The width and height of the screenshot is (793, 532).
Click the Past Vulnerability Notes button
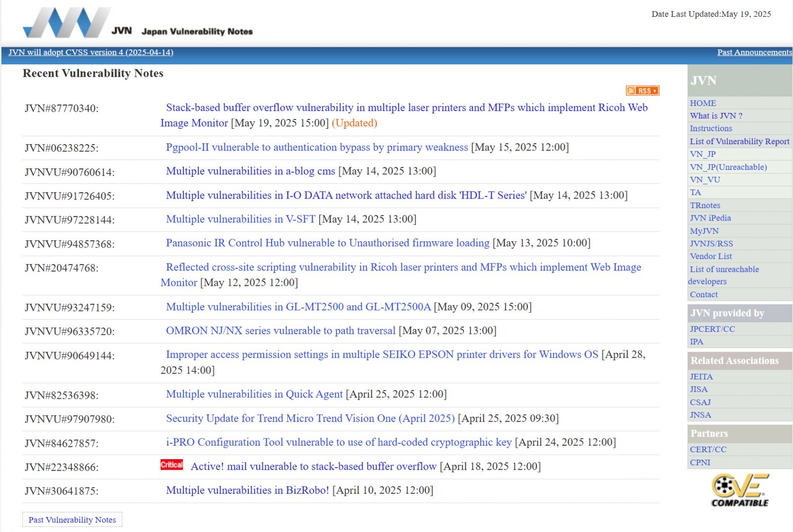[72, 520]
